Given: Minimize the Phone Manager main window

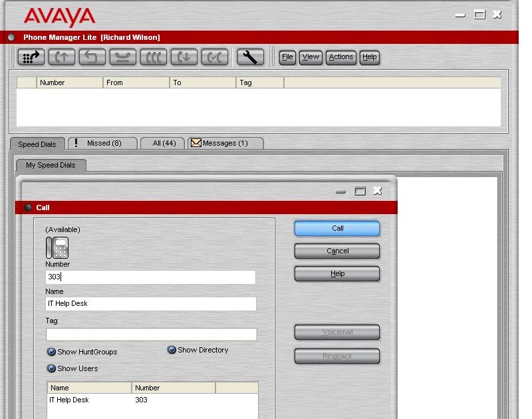Looking at the screenshot, I should 460,15.
